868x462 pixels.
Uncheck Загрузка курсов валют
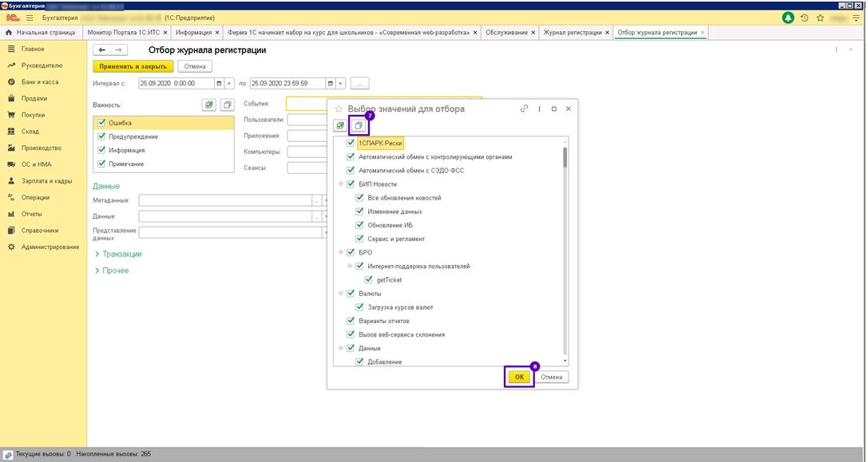(x=359, y=307)
